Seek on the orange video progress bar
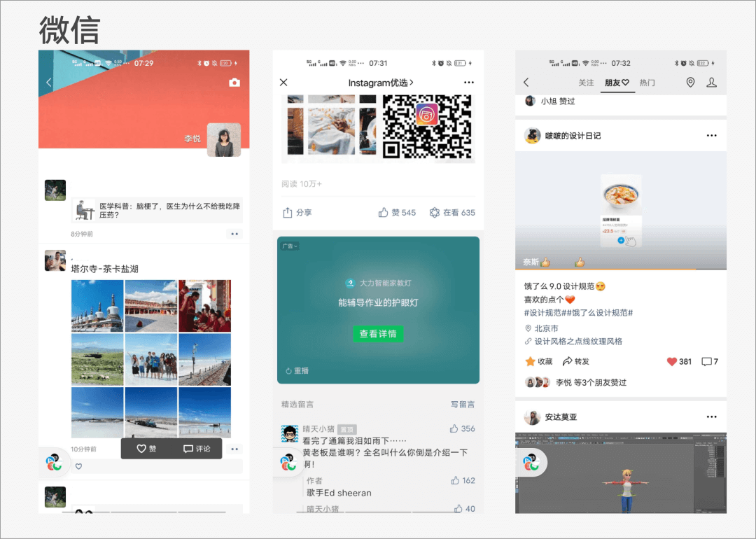The image size is (756, 539). coord(621,269)
